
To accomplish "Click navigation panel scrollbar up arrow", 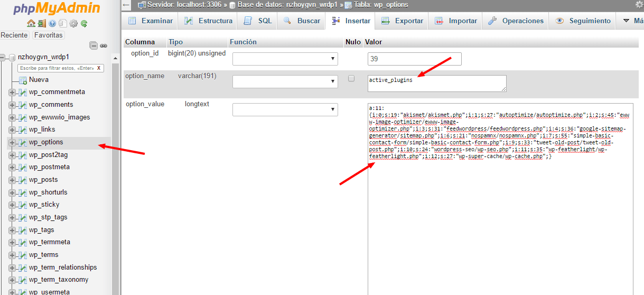I will [x=116, y=57].
